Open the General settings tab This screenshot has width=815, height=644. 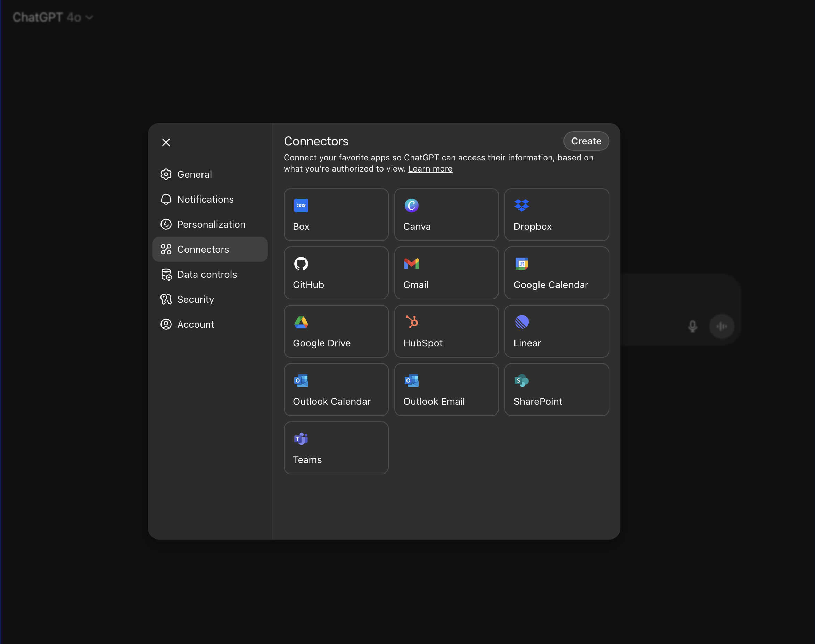pos(210,174)
